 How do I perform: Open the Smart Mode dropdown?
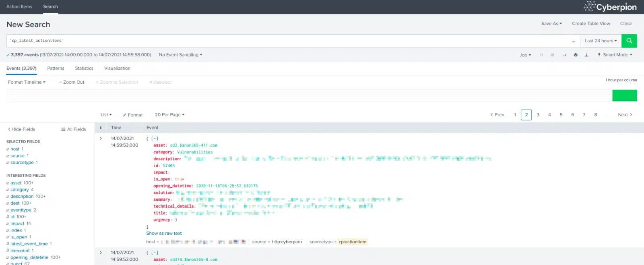point(615,55)
